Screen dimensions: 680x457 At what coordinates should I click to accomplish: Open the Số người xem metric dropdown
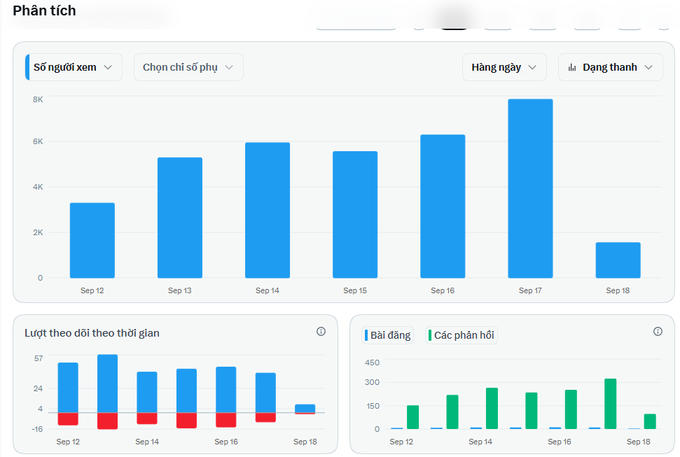(x=74, y=67)
